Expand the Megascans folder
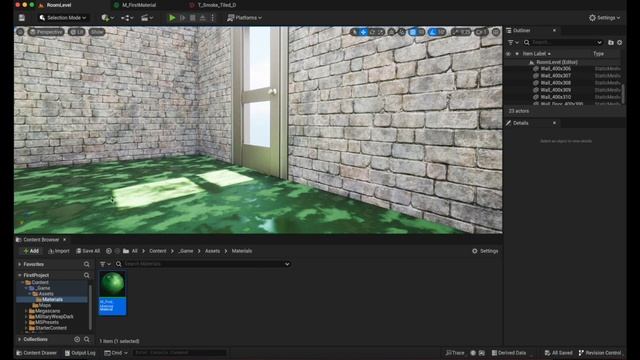 click(27, 311)
